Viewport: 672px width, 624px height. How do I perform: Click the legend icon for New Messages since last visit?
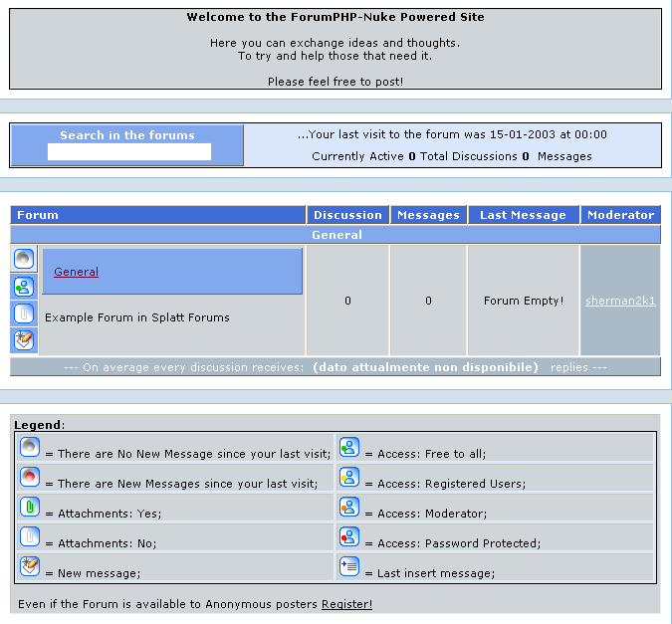click(x=30, y=477)
